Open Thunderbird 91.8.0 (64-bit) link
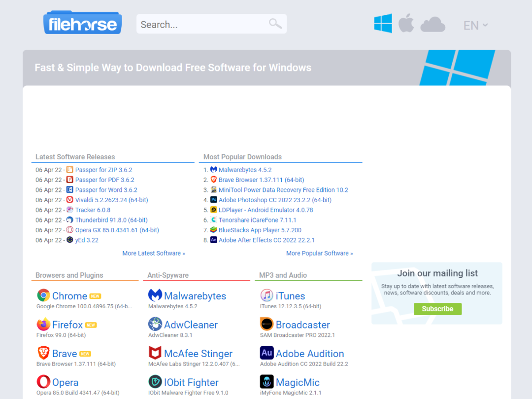Screen dimensions: 532x399 (111, 220)
